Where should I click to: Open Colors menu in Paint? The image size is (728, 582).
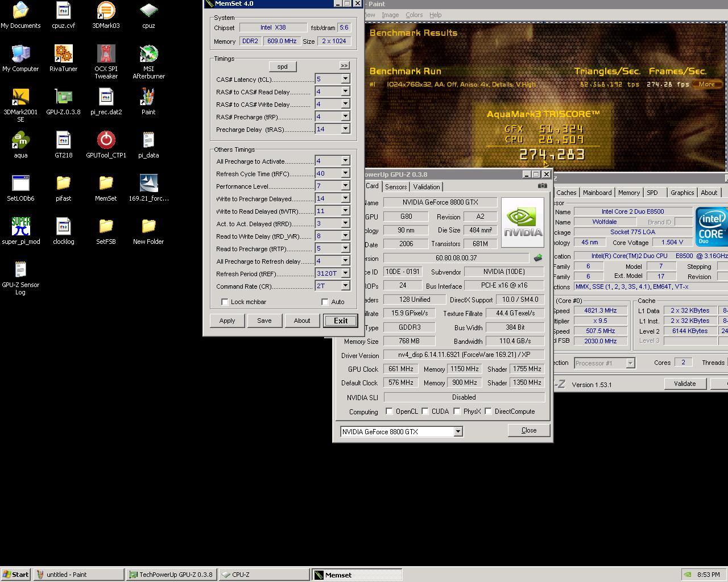point(414,15)
